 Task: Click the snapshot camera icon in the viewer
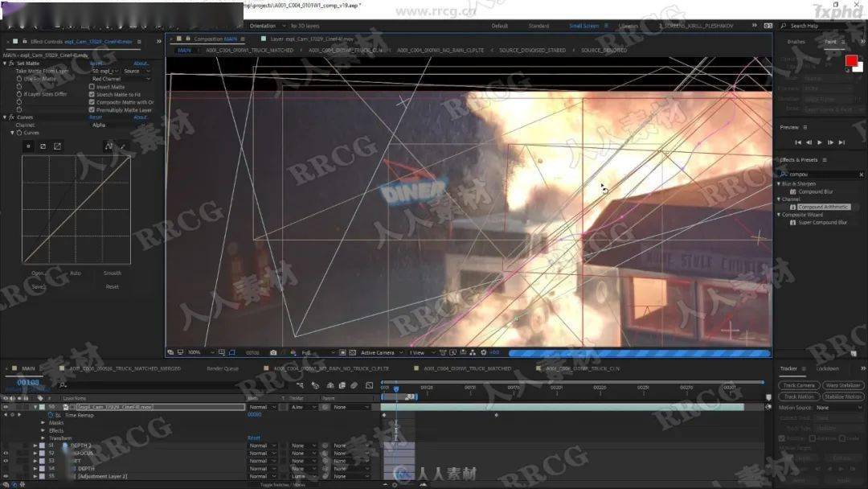[273, 352]
